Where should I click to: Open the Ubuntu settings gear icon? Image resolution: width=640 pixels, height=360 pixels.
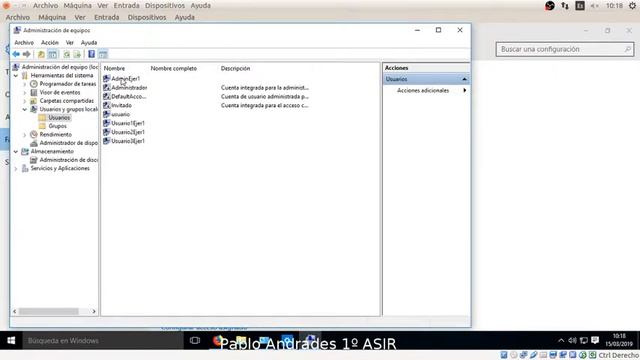point(632,6)
